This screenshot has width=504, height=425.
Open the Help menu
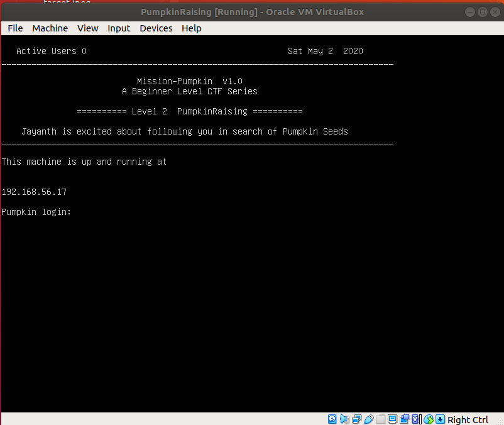(x=192, y=28)
